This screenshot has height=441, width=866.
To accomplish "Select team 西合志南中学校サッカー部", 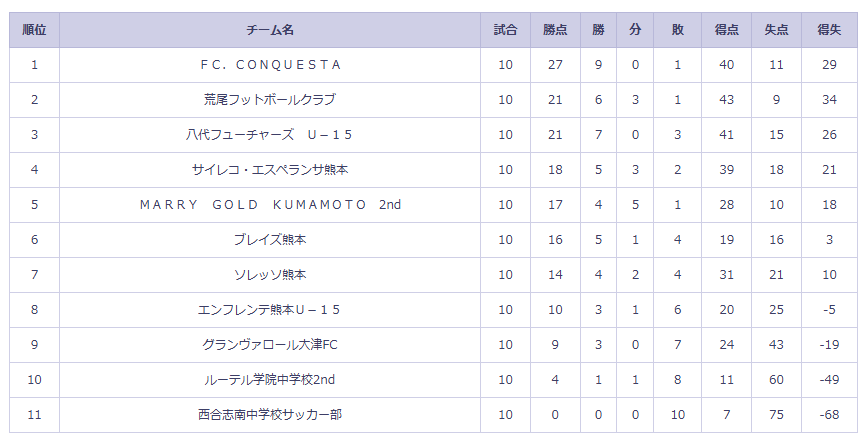I will coord(270,415).
